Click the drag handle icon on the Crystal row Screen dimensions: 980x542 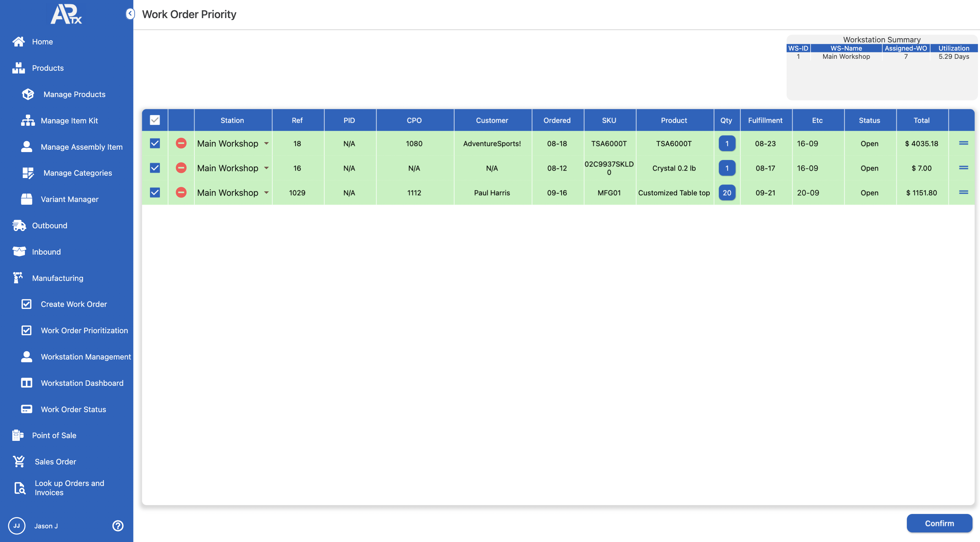point(963,168)
